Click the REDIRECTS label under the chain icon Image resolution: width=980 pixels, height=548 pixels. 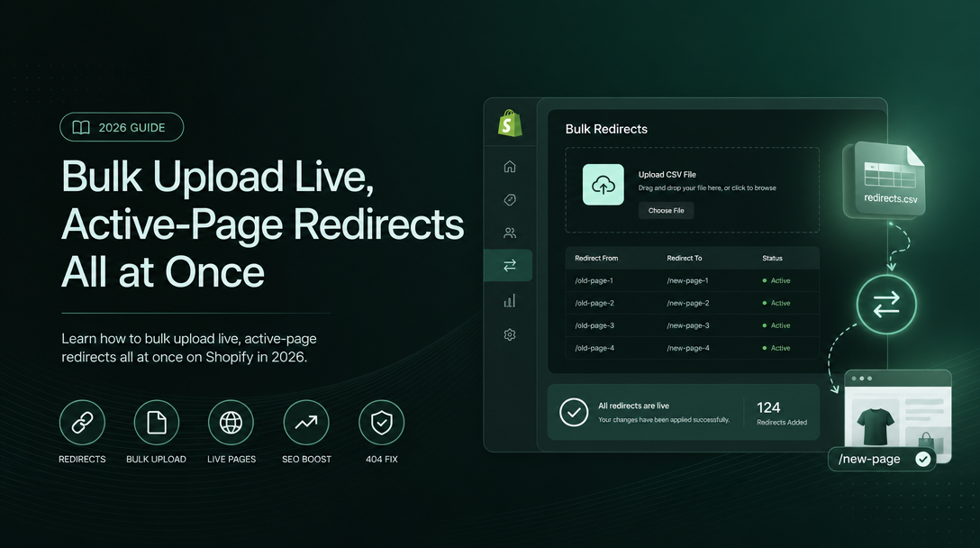coord(82,459)
